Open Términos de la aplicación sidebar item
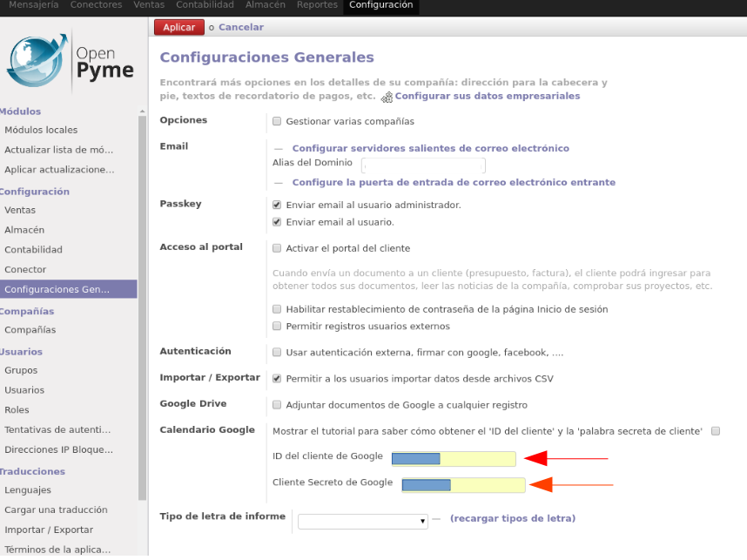Viewport: 747px width, 560px height. click(57, 550)
